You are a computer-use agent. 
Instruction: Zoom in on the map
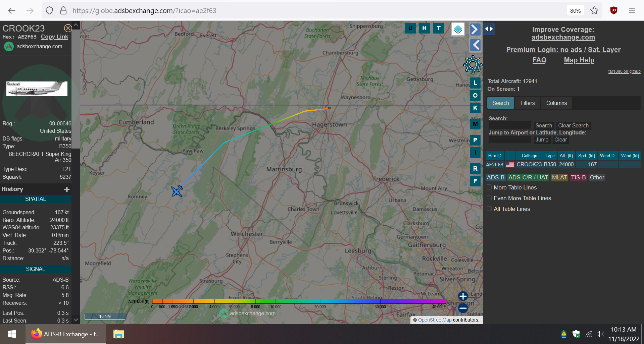tap(463, 296)
